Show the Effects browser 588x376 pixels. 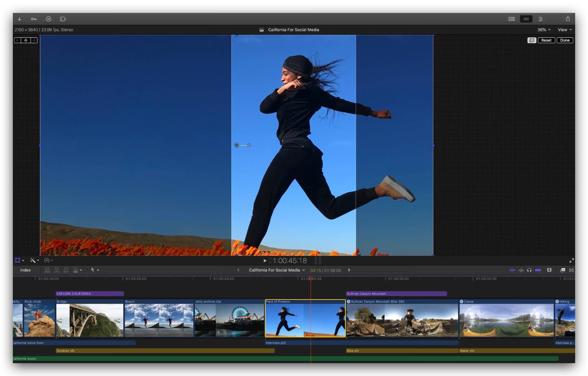[563, 270]
